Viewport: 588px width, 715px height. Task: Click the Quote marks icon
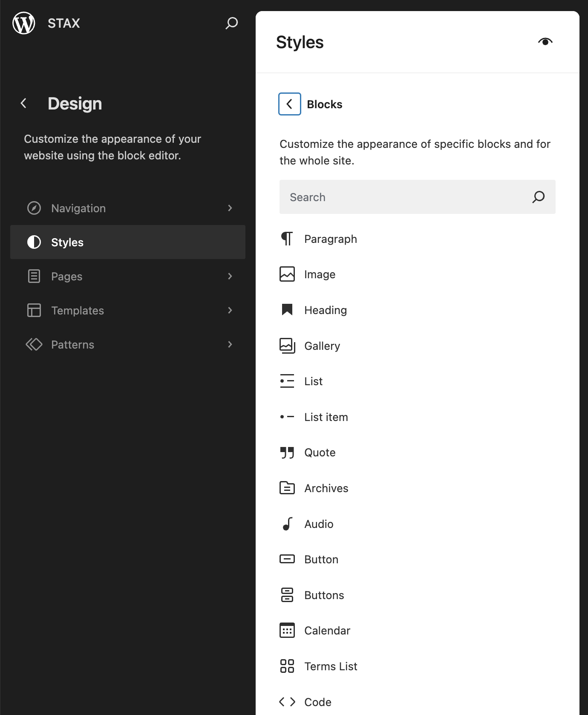point(287,453)
